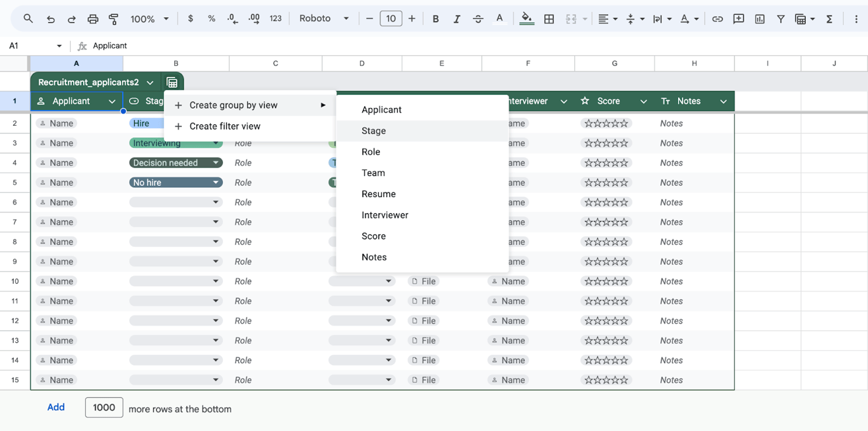The width and height of the screenshot is (868, 431).
Task: Decrease font size with minus button
Action: (369, 19)
